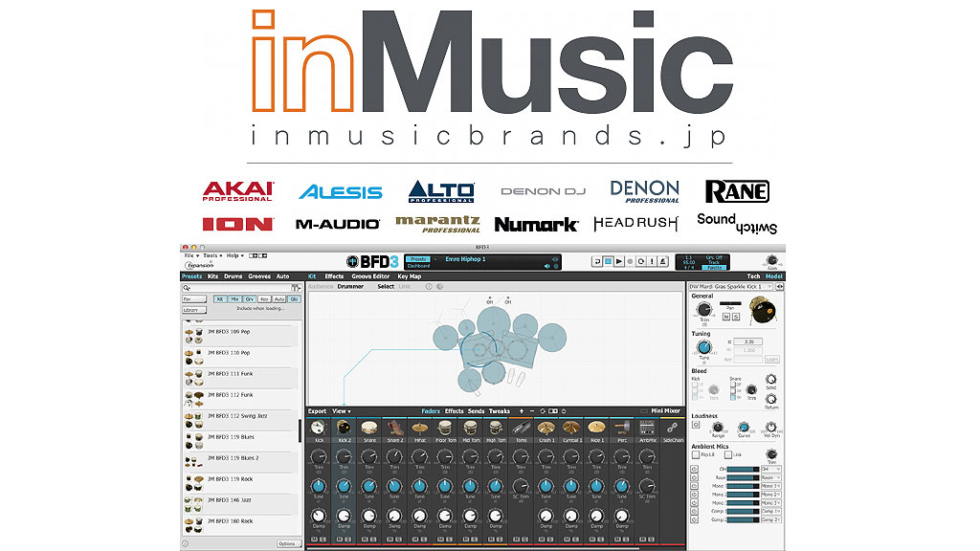Select the Snare channel drum icon
The image size is (980, 551).
(369, 428)
